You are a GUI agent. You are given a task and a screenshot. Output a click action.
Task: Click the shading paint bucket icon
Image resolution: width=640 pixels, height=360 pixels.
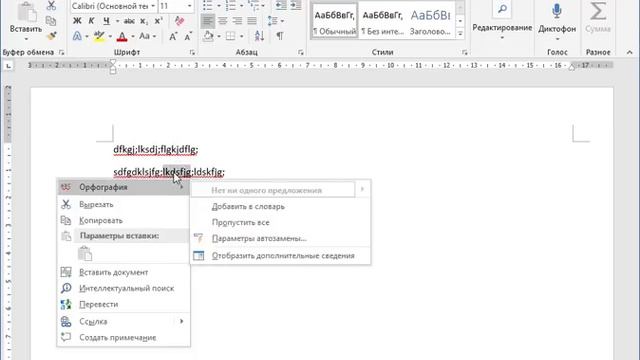click(208, 36)
